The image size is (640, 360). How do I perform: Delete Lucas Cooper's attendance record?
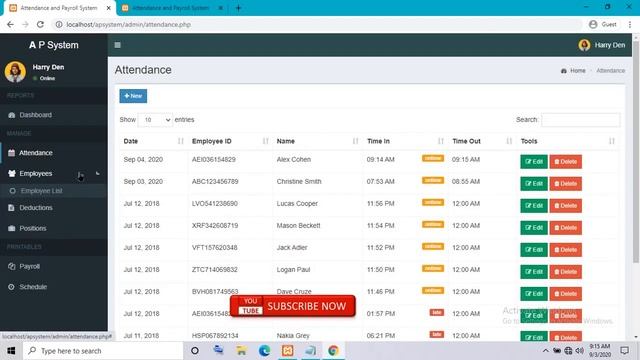(x=566, y=206)
